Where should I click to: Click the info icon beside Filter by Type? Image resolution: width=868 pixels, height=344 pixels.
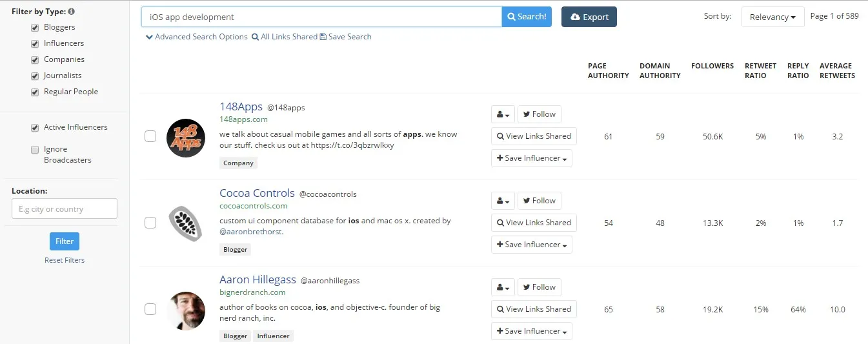click(x=71, y=12)
